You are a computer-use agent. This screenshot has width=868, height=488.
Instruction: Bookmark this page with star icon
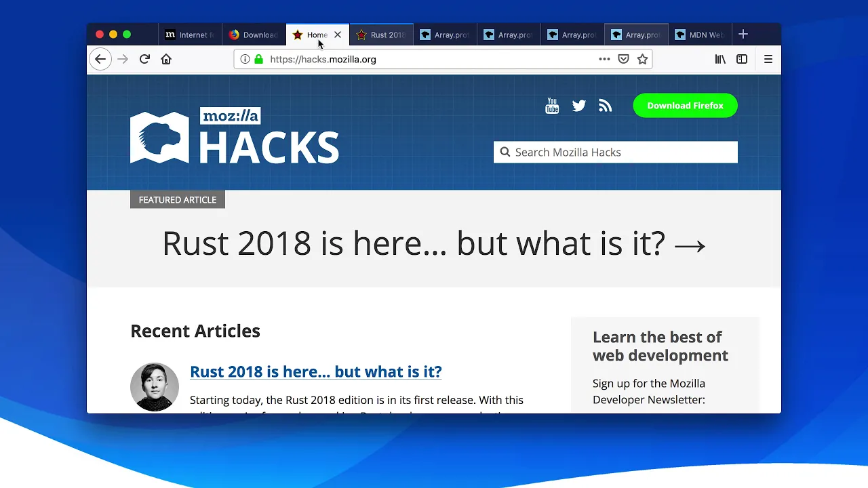pyautogui.click(x=643, y=59)
